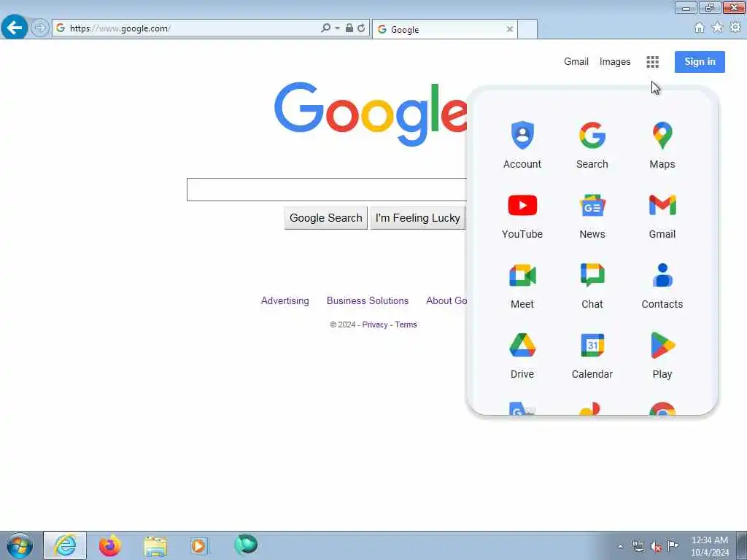Screen dimensions: 747x560
Task: Open Gmail icon in the apps grid
Action: pos(662,215)
